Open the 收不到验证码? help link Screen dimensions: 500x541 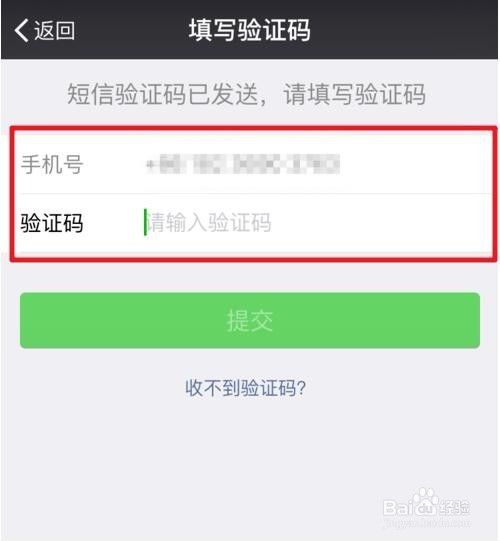tap(245, 388)
